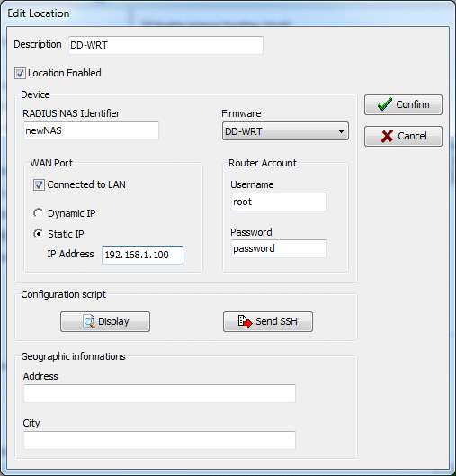Click the green checkmark Confirm icon
The height and width of the screenshot is (476, 456).
(385, 104)
